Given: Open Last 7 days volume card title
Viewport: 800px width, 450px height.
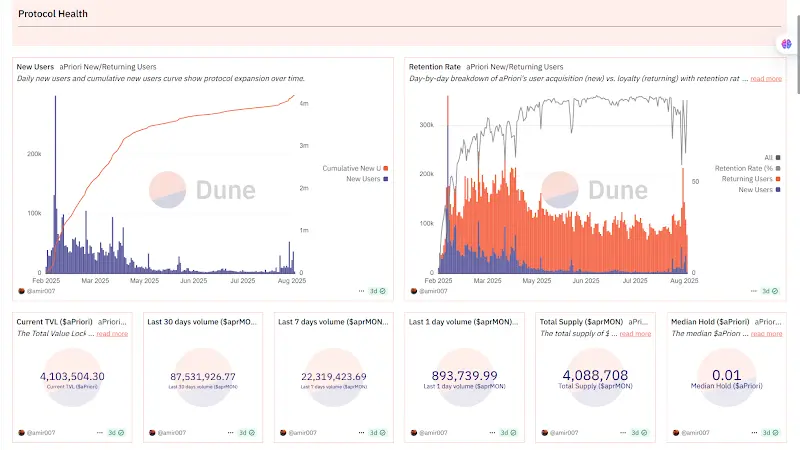Looking at the screenshot, I should coord(333,322).
